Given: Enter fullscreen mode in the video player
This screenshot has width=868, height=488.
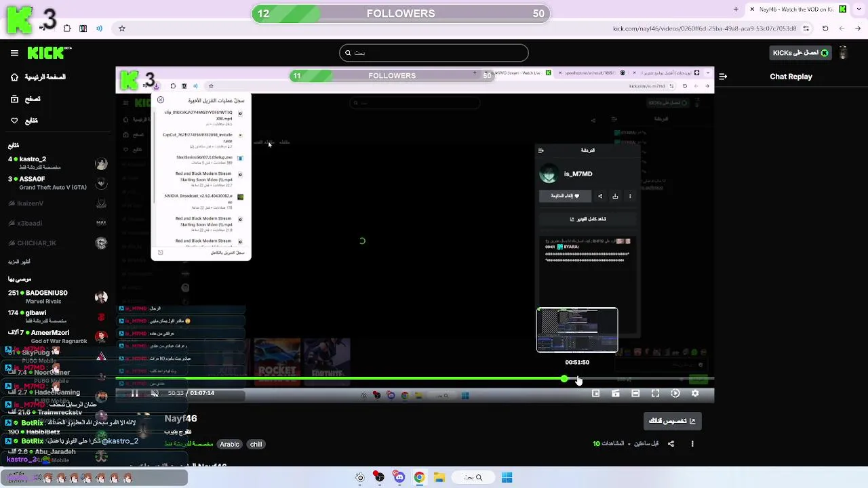Looking at the screenshot, I should tap(655, 393).
